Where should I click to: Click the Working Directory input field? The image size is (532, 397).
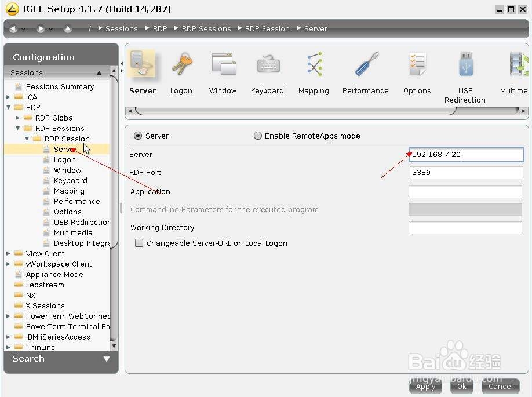[x=465, y=227]
